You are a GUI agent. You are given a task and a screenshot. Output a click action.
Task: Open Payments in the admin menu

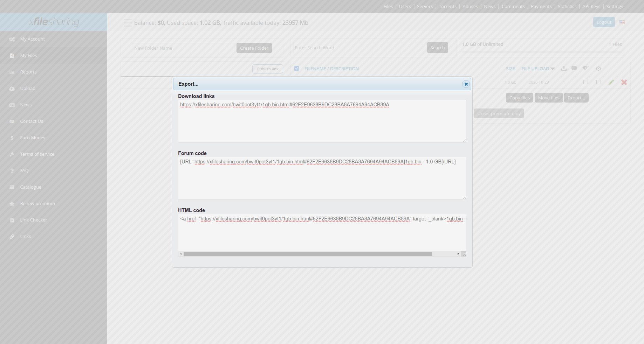click(541, 7)
